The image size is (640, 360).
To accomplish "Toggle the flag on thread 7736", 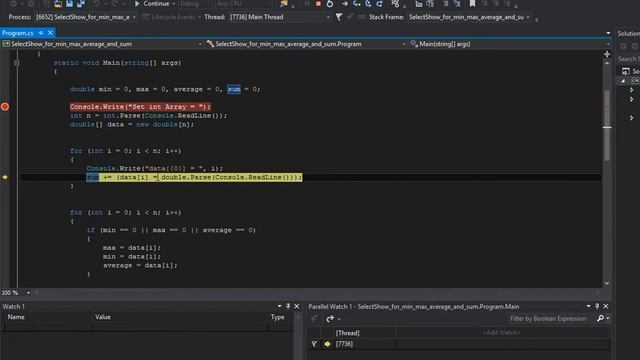I will [x=314, y=344].
